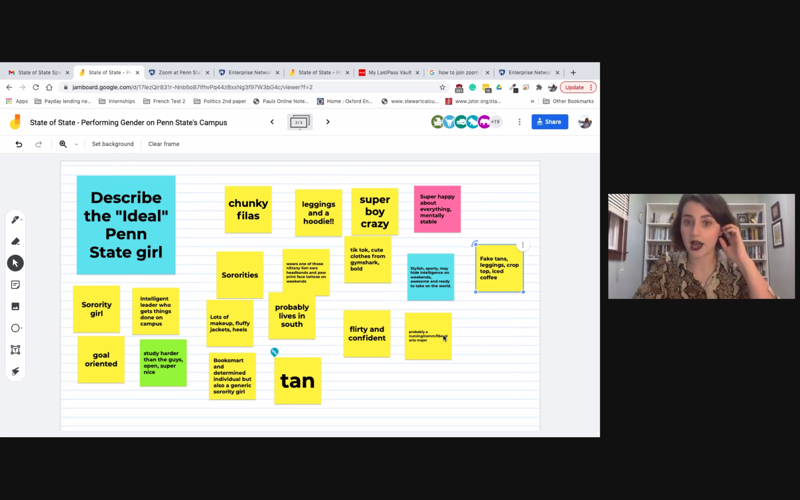Screen dimensions: 800x500
Task: Click the blue Share button
Action: click(x=549, y=122)
